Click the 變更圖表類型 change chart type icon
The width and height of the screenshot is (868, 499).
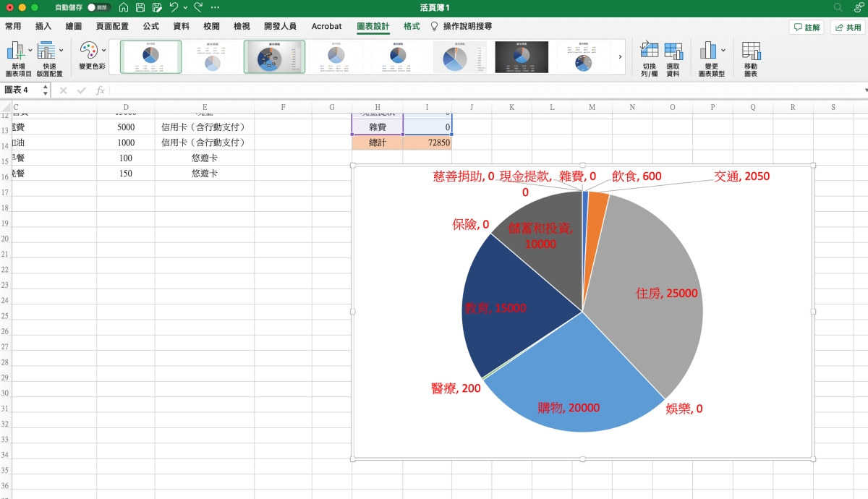pos(708,51)
